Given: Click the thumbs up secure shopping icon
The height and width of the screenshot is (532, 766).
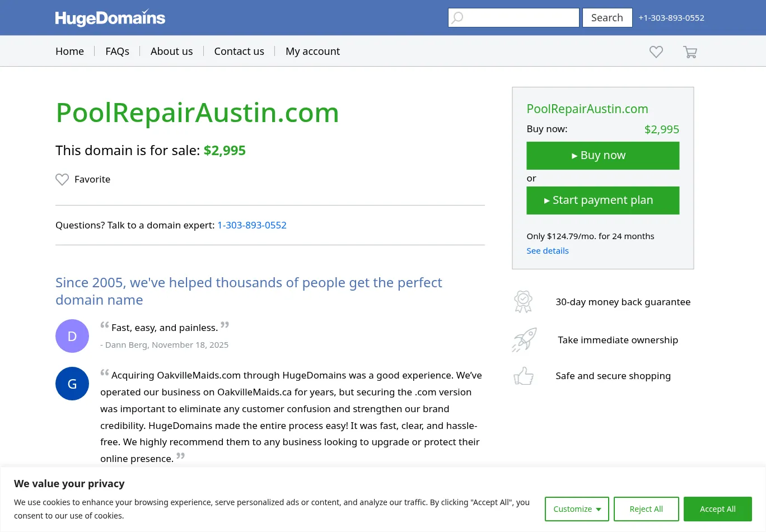Looking at the screenshot, I should (x=524, y=376).
